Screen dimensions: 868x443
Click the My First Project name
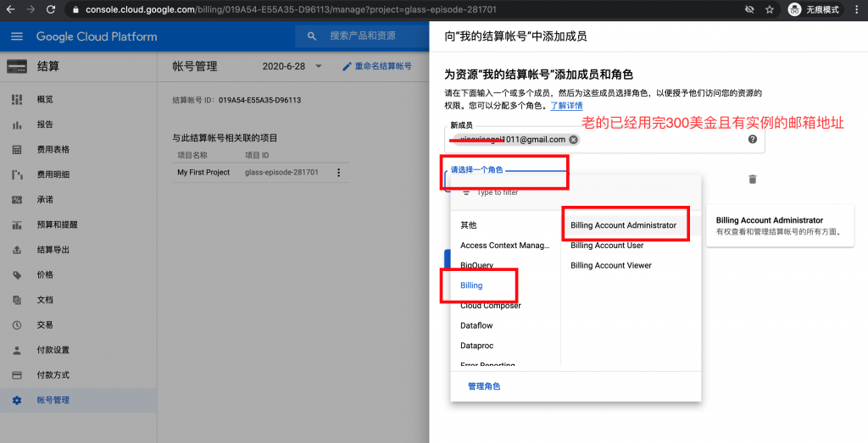[x=203, y=173]
